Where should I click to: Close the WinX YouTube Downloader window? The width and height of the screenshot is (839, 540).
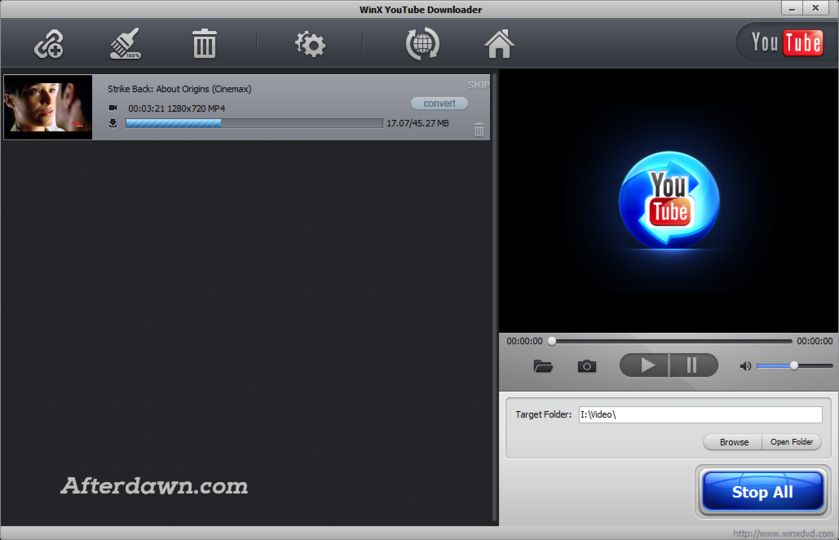[x=815, y=9]
